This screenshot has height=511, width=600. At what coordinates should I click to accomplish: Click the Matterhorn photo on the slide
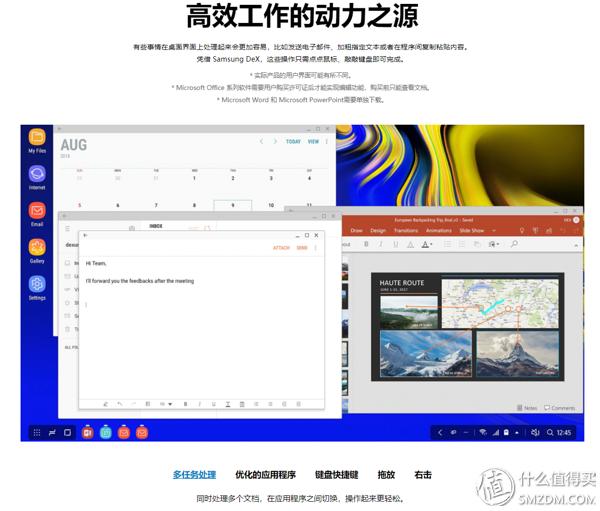(x=517, y=354)
